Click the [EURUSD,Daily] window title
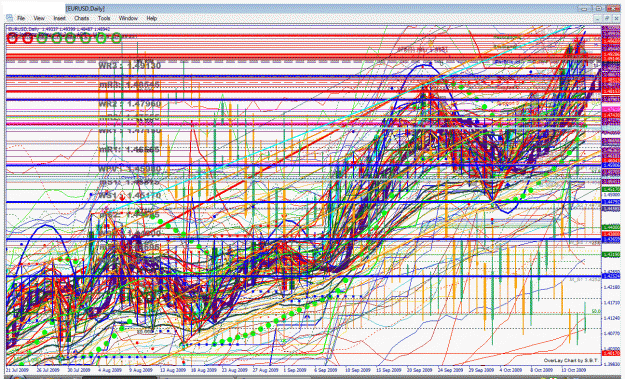Image resolution: width=625 pixels, height=379 pixels. point(85,8)
